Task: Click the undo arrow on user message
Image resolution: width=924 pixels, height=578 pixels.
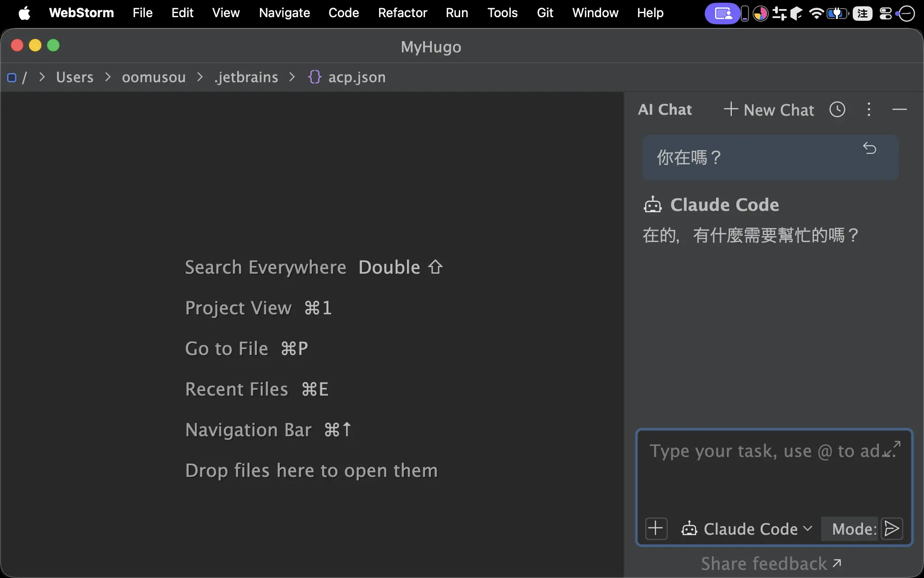Action: click(x=869, y=148)
